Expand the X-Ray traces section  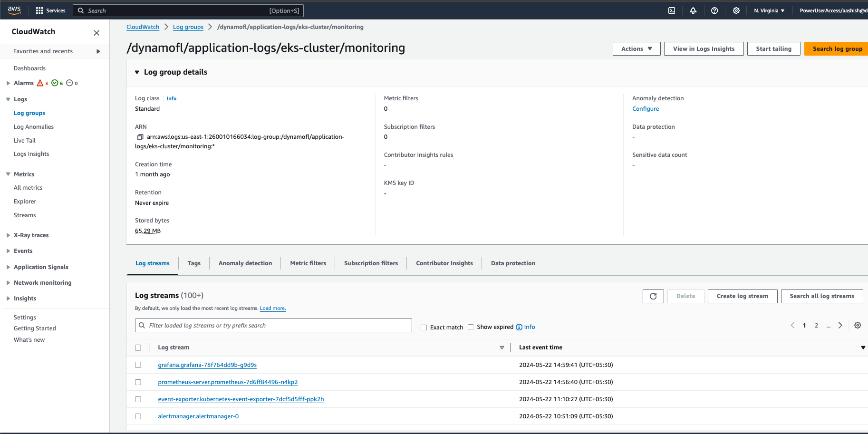tap(8, 235)
